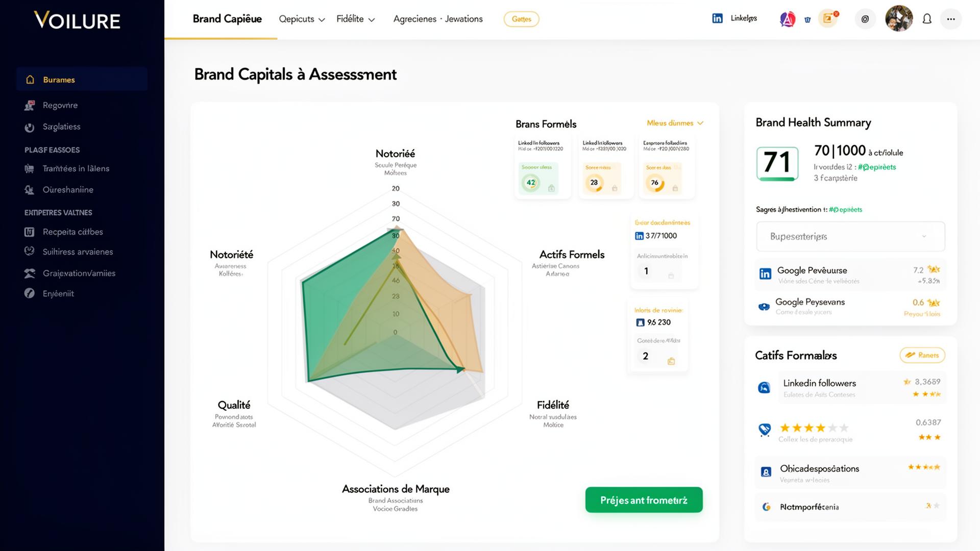Viewport: 980px width, 551px height.
Task: Click the circular @ icon in header
Action: click(865, 19)
